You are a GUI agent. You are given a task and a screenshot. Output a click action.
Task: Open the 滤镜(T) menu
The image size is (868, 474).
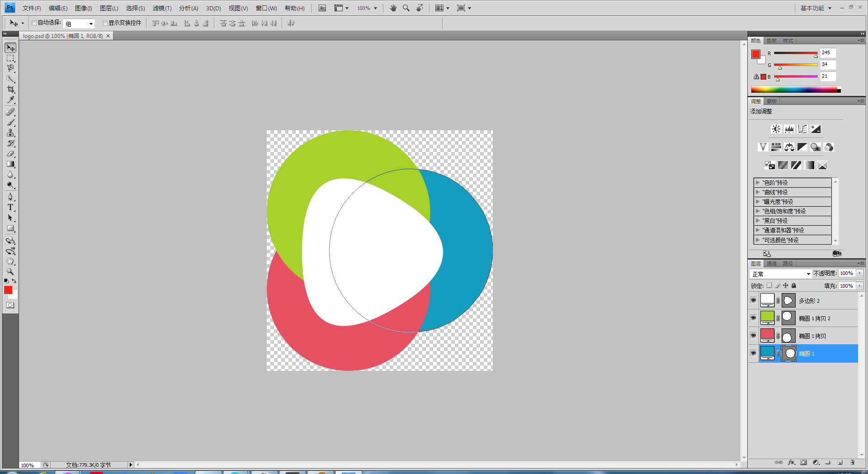coord(162,8)
